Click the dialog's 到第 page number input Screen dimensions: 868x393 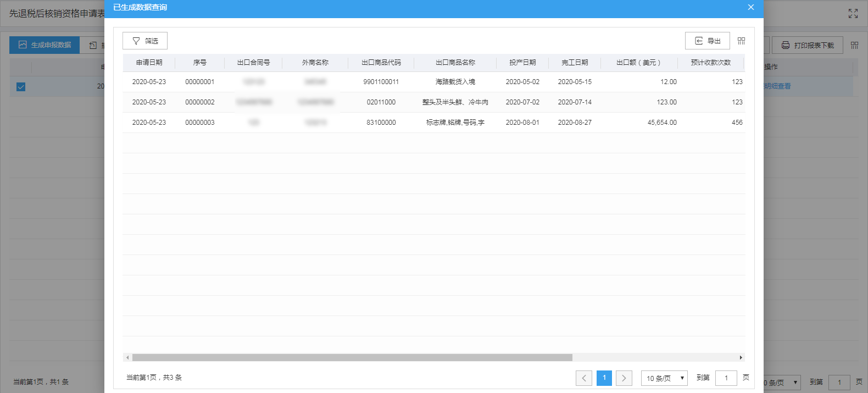coord(726,378)
